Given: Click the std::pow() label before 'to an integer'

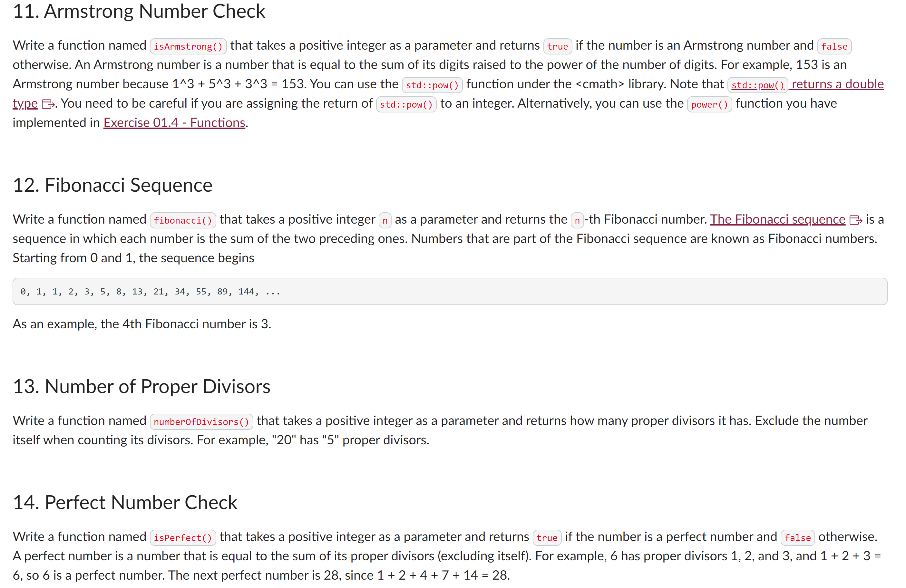Looking at the screenshot, I should pos(406,104).
